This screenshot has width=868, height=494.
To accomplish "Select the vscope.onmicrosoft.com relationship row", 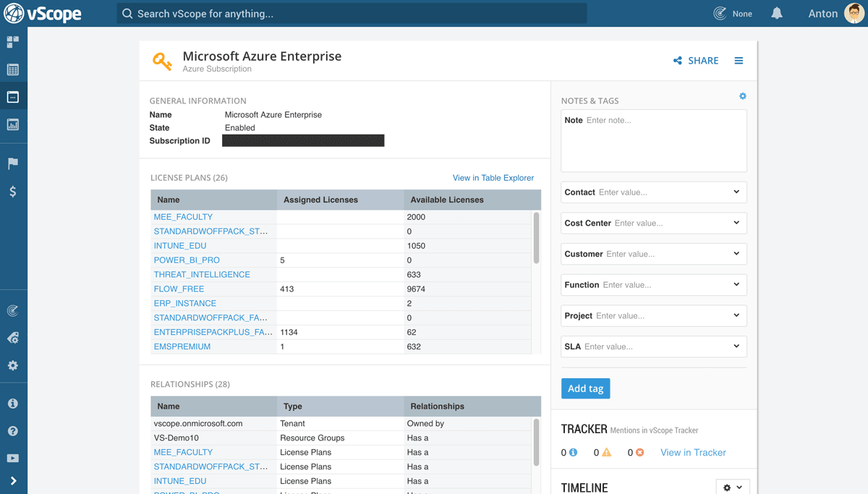I will (341, 424).
